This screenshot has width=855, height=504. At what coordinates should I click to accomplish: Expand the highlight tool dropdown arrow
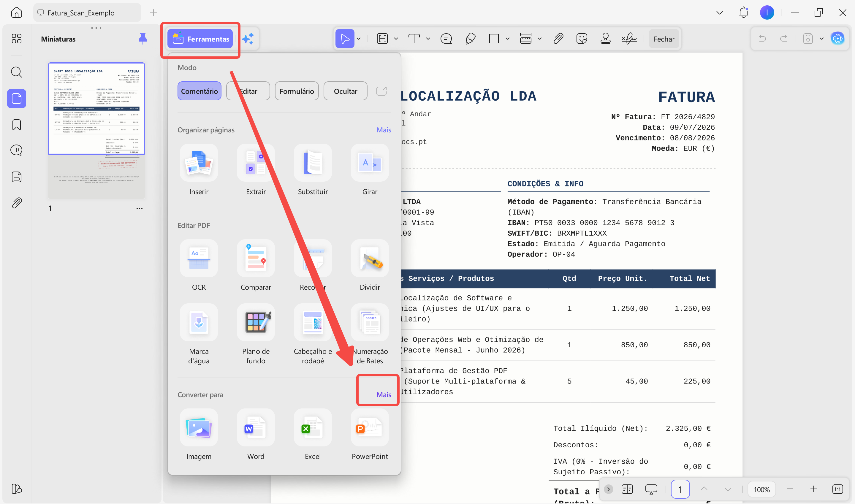pyautogui.click(x=396, y=39)
